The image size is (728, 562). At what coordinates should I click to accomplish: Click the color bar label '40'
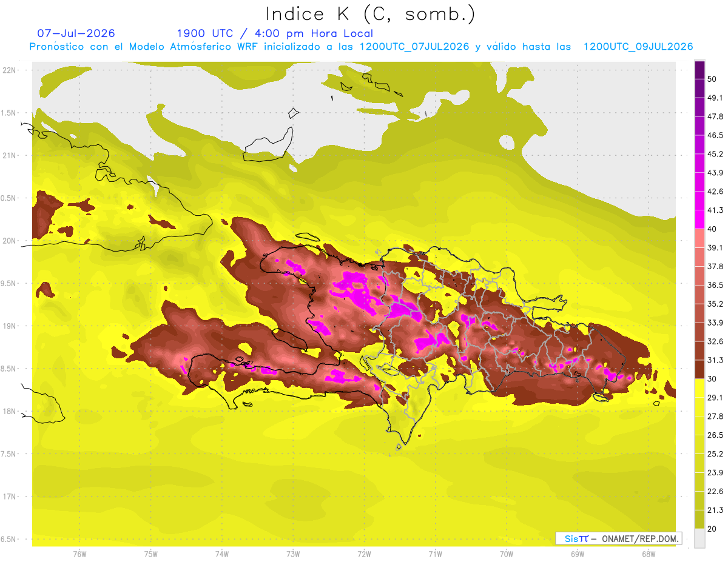coord(713,229)
